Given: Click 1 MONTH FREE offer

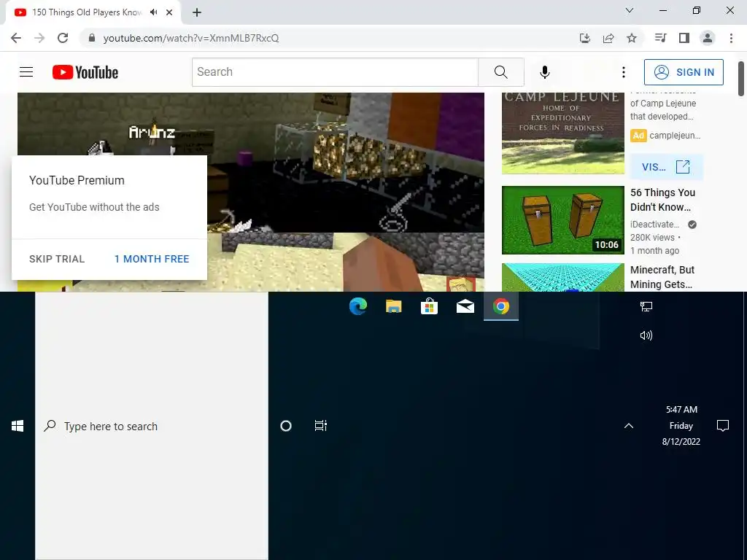Looking at the screenshot, I should (x=152, y=259).
